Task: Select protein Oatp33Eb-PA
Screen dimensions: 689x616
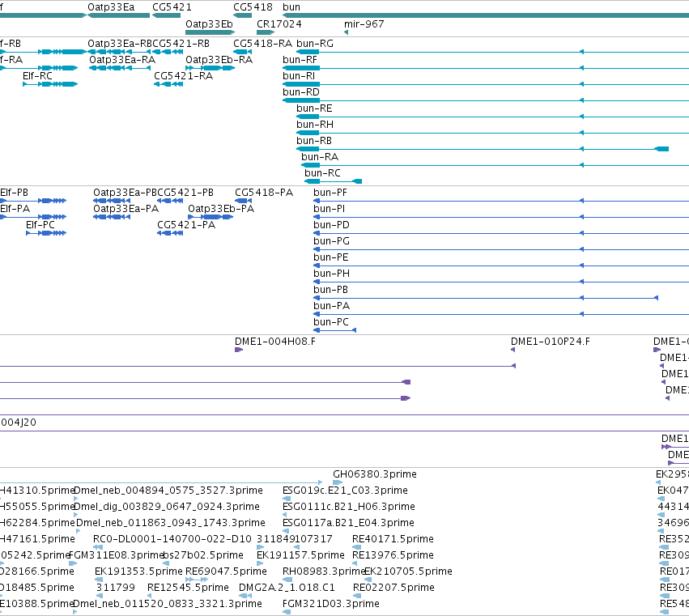Action: coord(211,217)
